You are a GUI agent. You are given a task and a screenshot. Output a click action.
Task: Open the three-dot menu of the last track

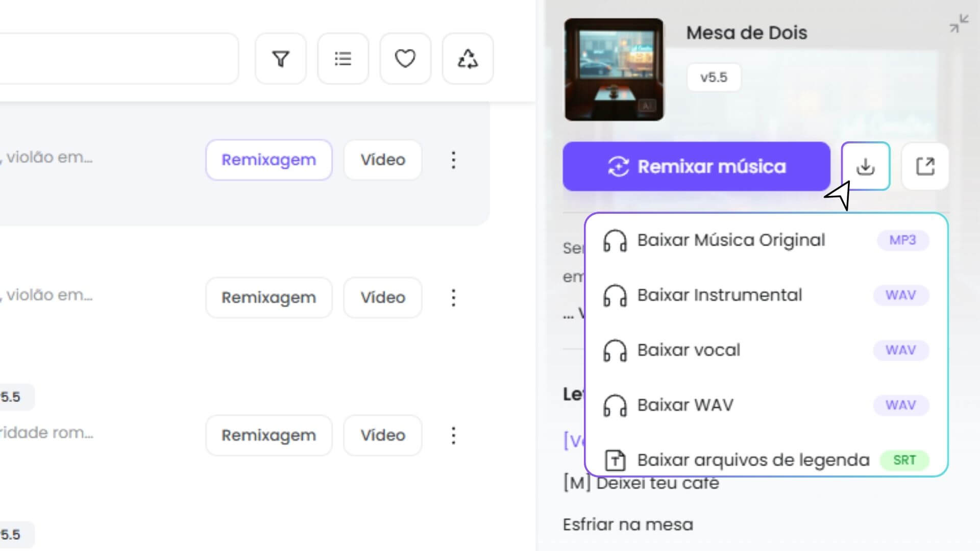click(x=453, y=435)
